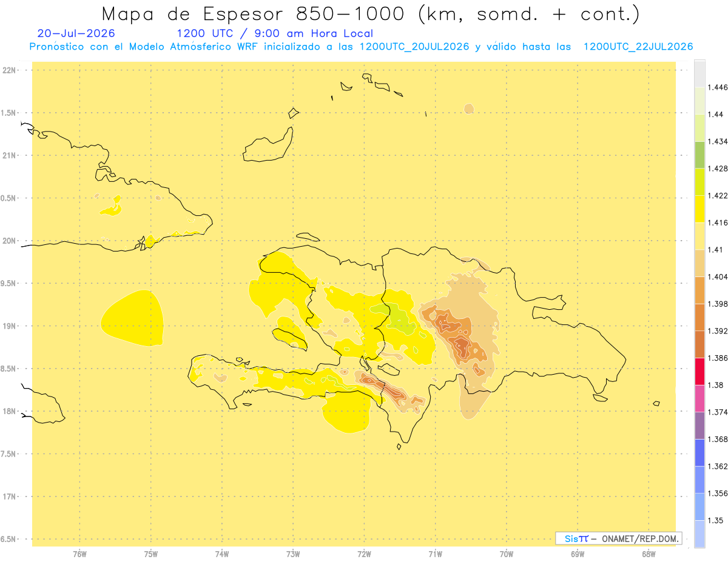The height and width of the screenshot is (562, 728).
Task: Click the purple colorbar segment above 1.368
Action: 699,426
